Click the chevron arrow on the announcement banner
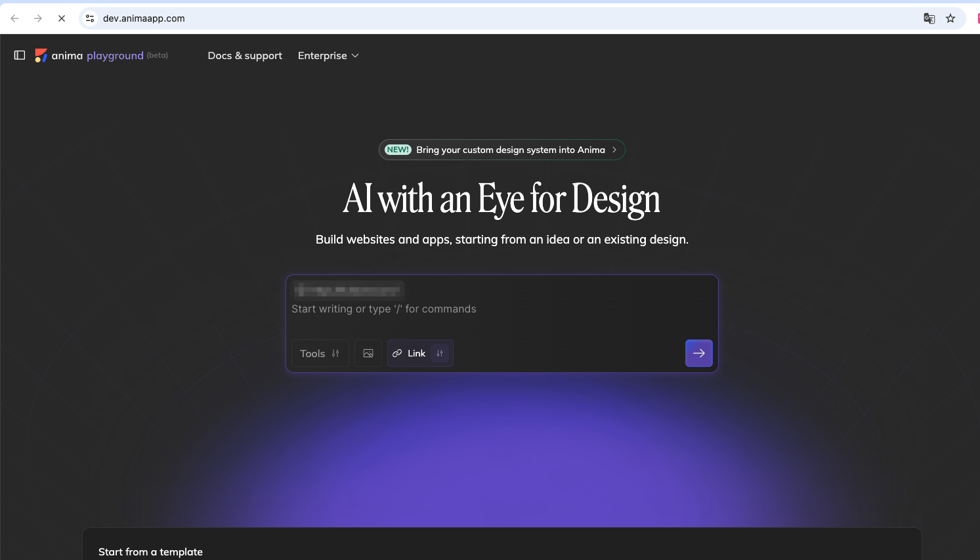The image size is (980, 560). (x=614, y=150)
